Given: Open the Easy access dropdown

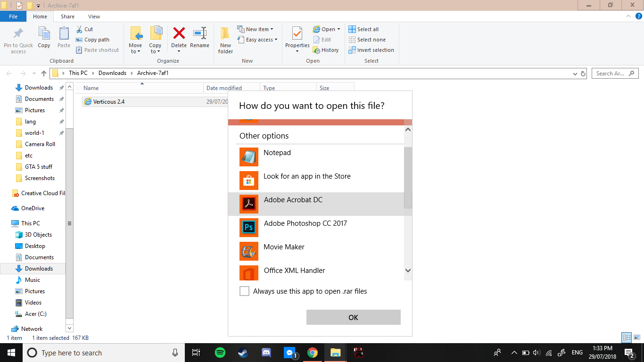Looking at the screenshot, I should [x=257, y=40].
